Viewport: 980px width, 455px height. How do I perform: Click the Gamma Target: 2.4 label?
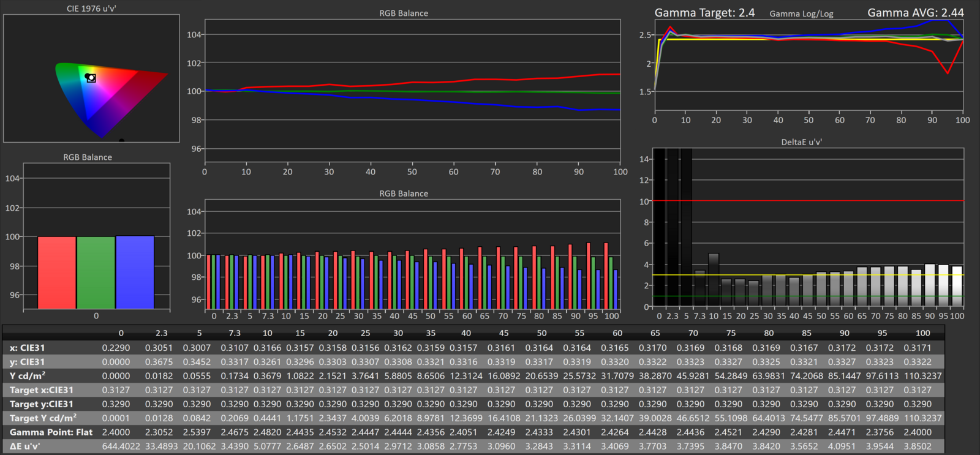704,13
